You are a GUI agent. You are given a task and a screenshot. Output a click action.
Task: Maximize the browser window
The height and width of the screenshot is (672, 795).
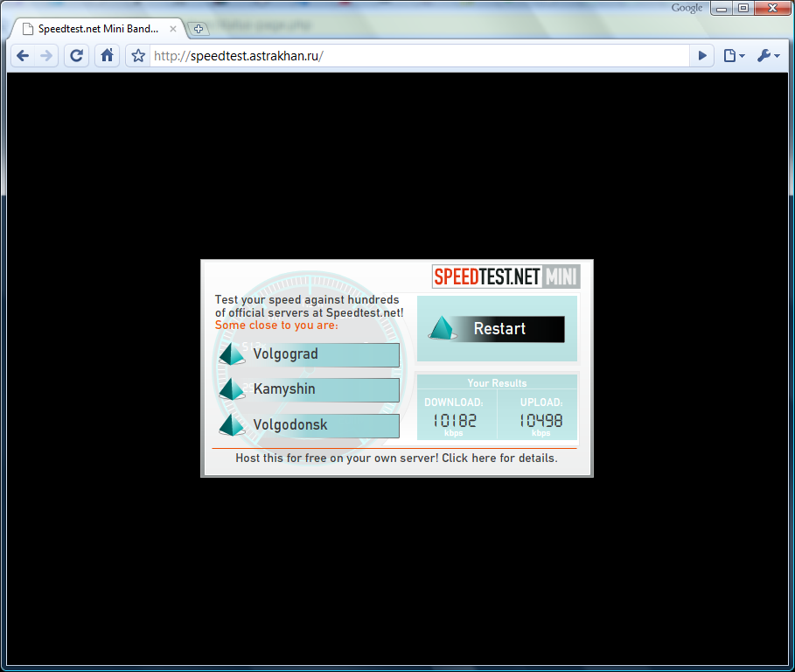click(x=743, y=8)
